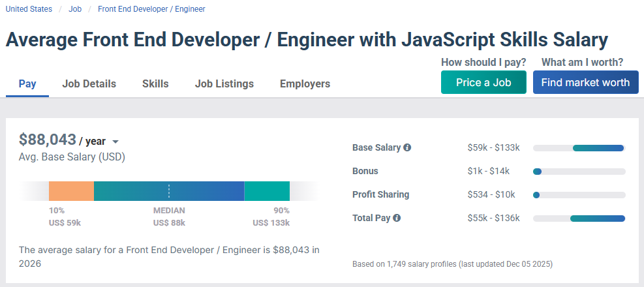Click the Bonus range bar
644x287 pixels.
click(579, 171)
